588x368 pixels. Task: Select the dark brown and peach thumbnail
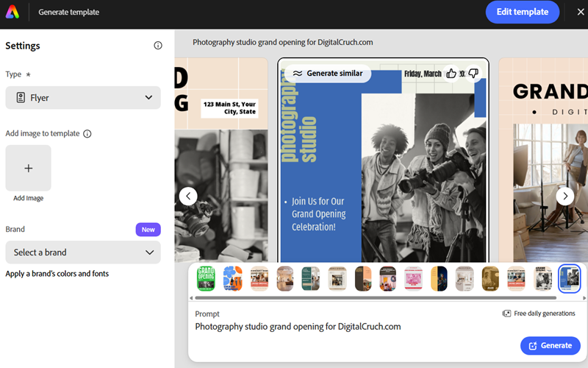pyautogui.click(x=363, y=278)
